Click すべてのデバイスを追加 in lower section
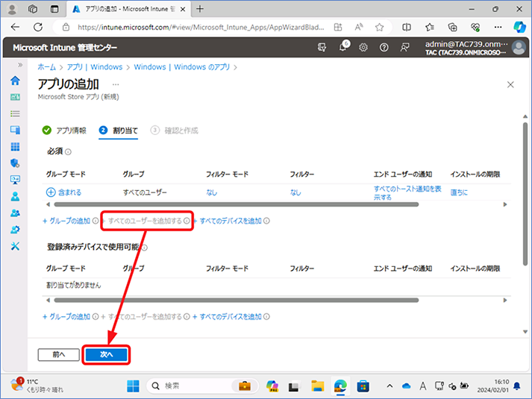 coord(228,317)
